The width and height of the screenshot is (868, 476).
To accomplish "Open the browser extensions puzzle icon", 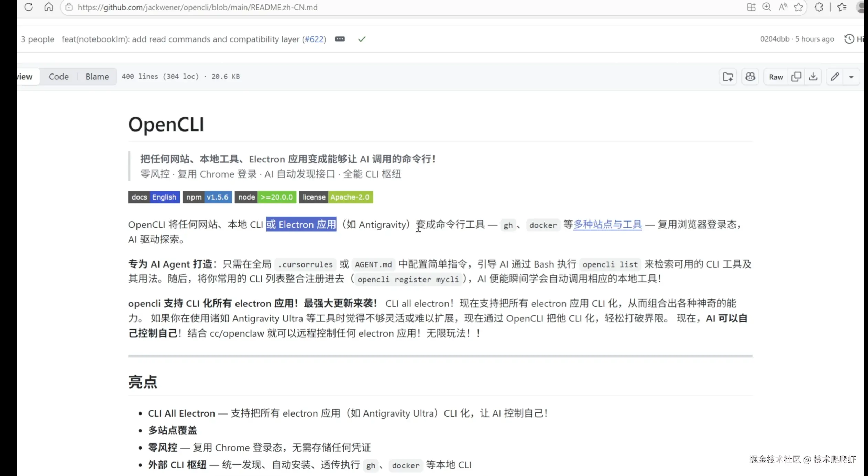I will point(819,7).
